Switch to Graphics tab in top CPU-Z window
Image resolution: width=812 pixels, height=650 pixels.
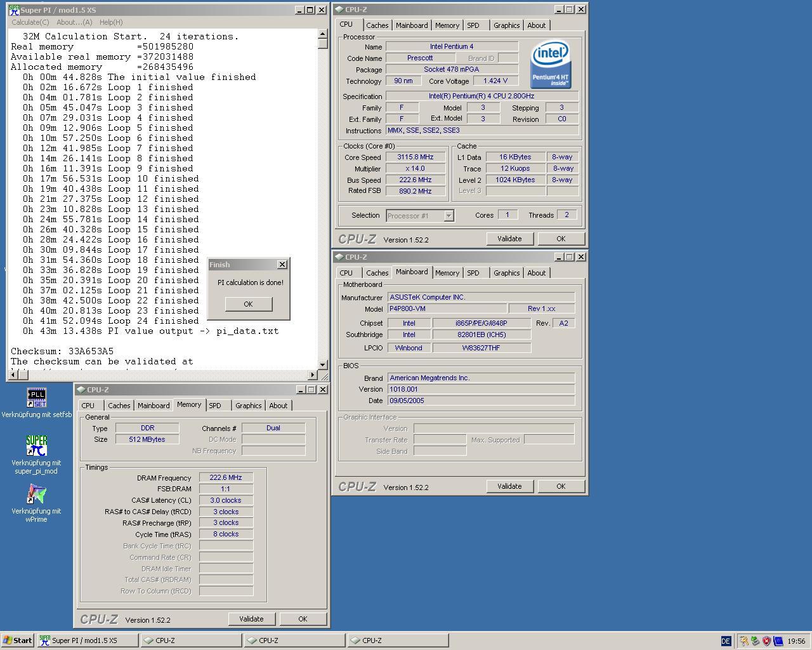506,25
